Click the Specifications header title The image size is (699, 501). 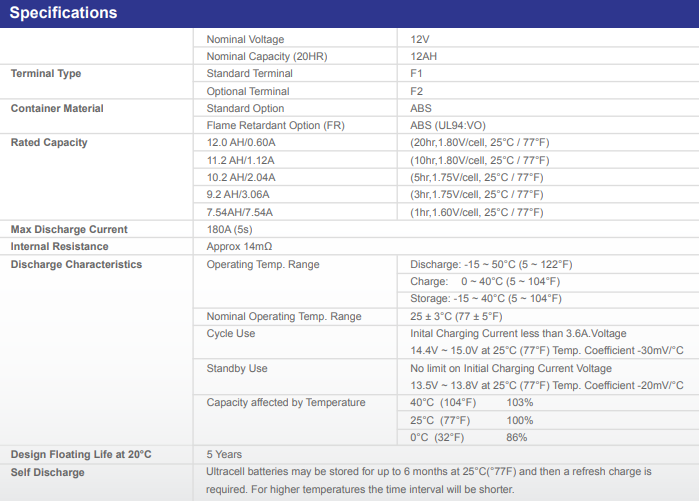(x=63, y=12)
